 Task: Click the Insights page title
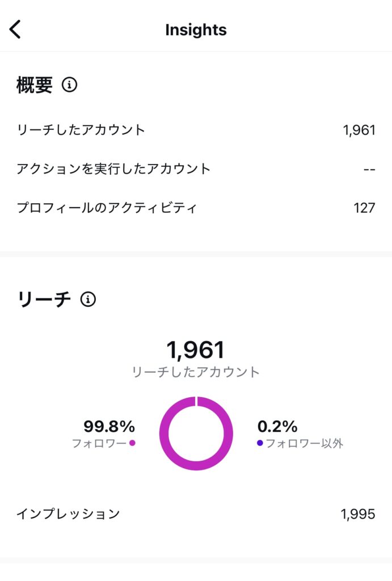pyautogui.click(x=196, y=30)
